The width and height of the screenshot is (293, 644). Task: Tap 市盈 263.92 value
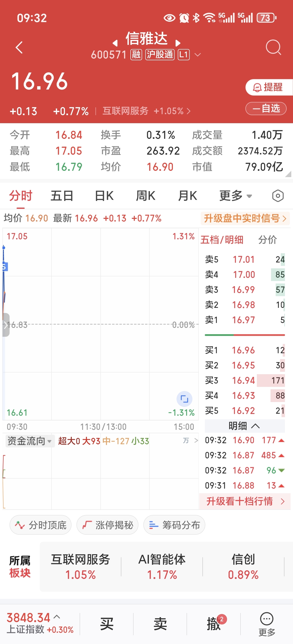163,151
